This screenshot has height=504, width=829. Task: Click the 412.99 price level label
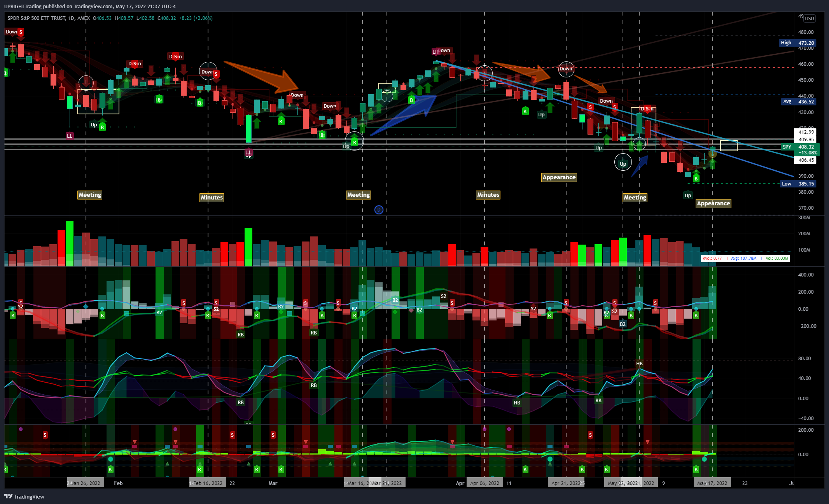806,132
